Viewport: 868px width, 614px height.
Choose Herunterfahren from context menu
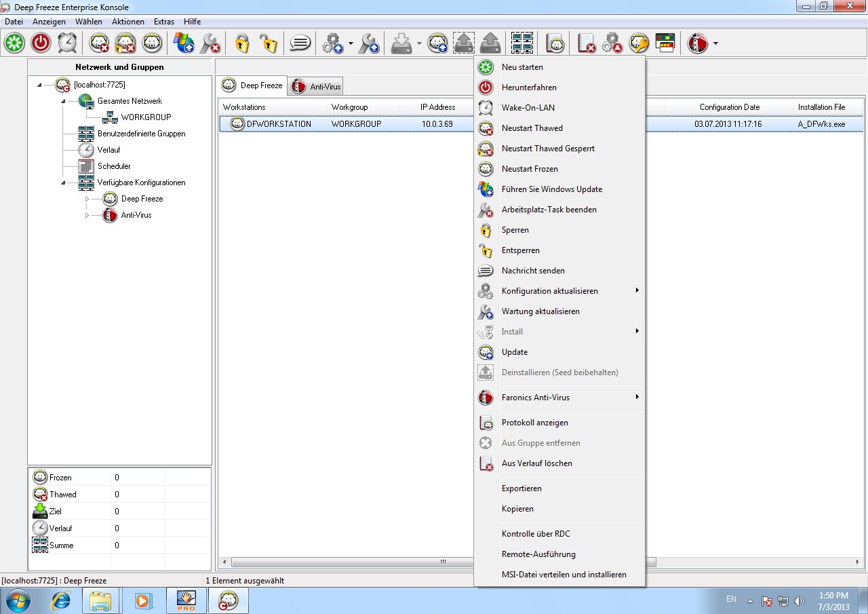click(559, 88)
